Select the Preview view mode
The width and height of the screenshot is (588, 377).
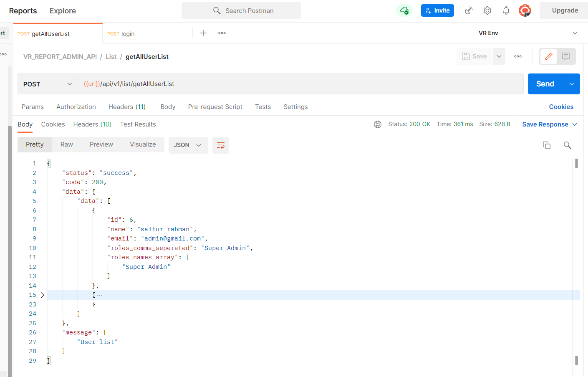coord(101,144)
